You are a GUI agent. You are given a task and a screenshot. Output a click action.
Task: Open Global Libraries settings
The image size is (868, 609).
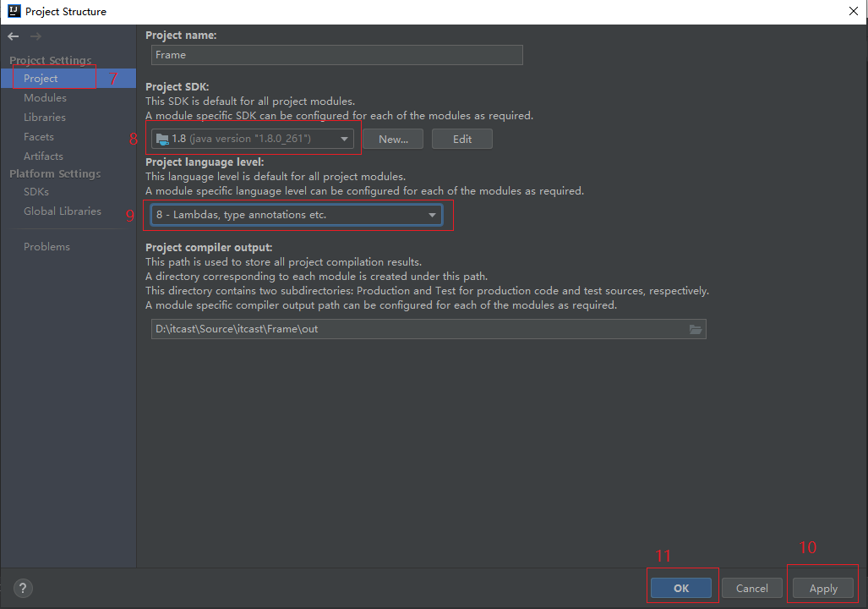[63, 211]
